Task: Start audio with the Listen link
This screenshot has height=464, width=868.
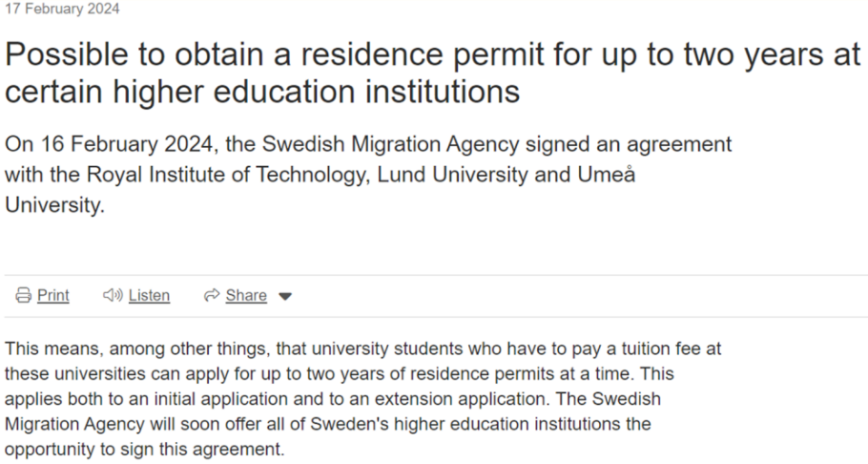Action: 149,295
